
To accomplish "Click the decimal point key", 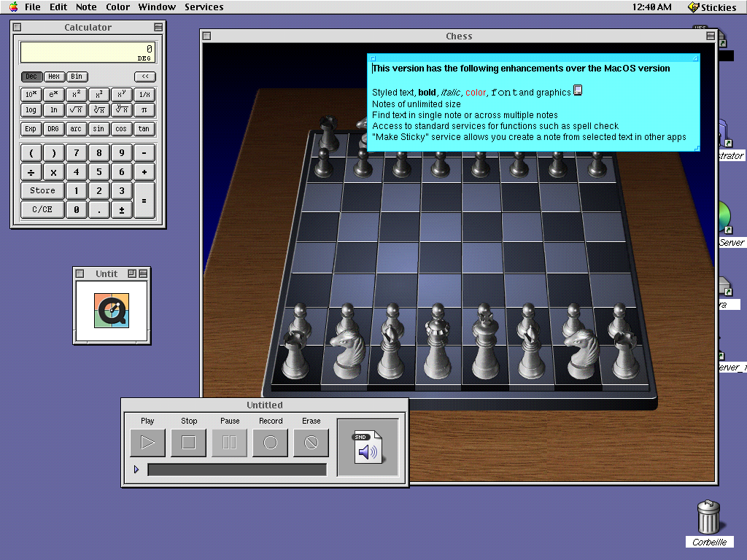I will (x=98, y=210).
